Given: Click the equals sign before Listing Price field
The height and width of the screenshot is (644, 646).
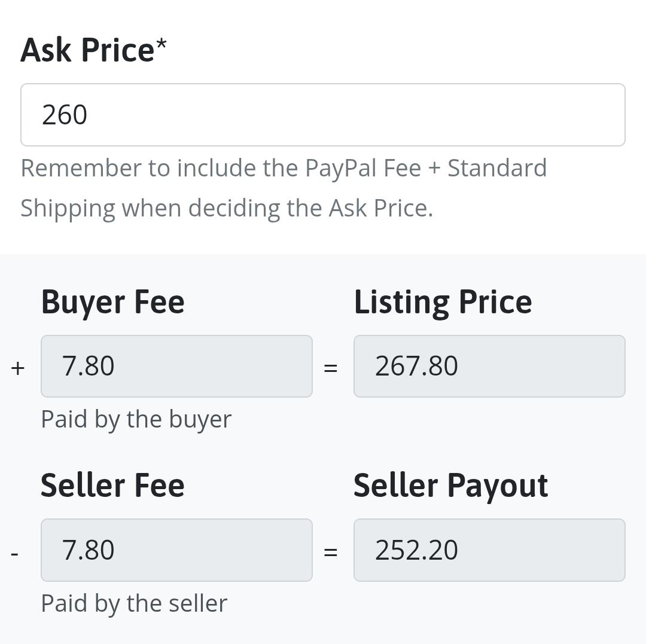Looking at the screenshot, I should [330, 368].
